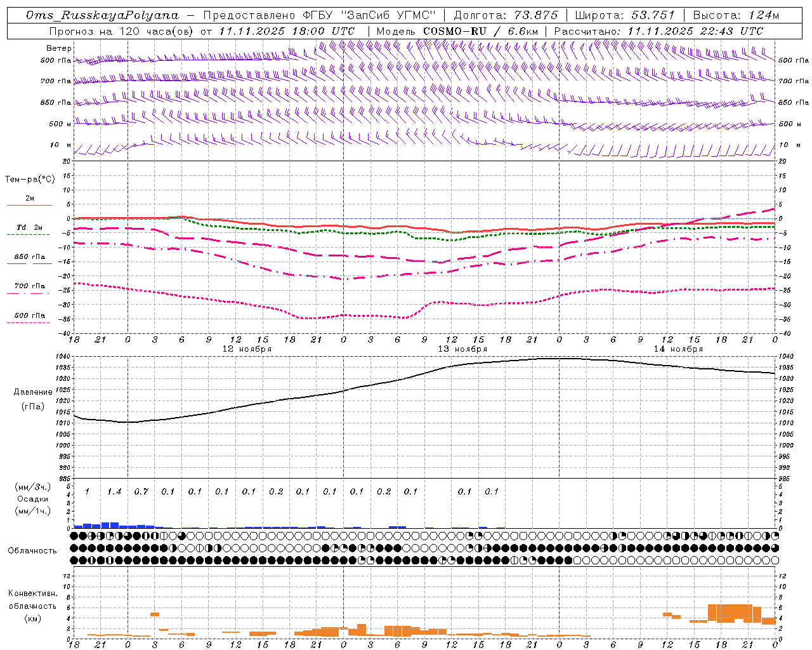Click the Oms_RusskayaPolyana station title
This screenshot has height=650, width=812.
tap(102, 15)
